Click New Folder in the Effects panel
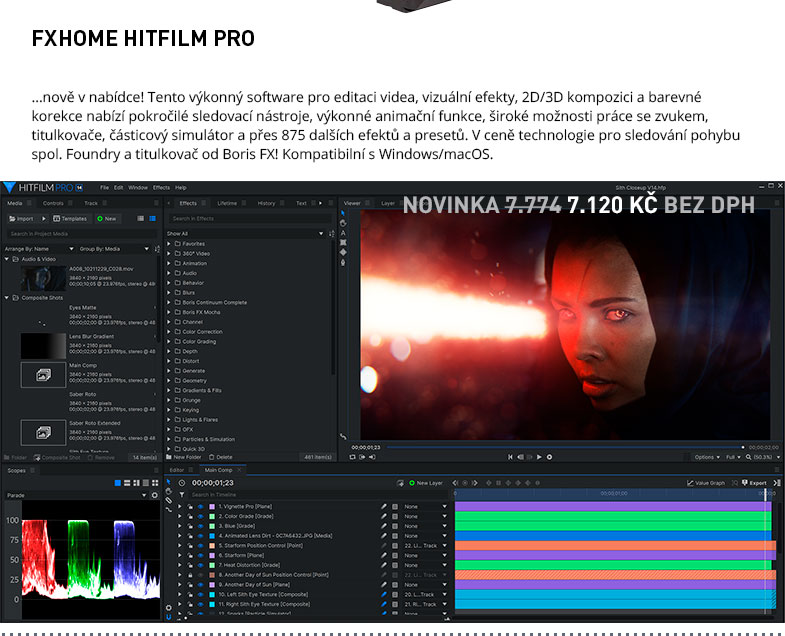 pyautogui.click(x=184, y=457)
